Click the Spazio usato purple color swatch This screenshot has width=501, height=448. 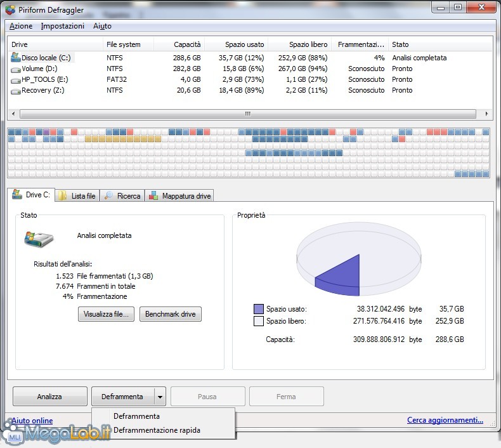pos(258,309)
